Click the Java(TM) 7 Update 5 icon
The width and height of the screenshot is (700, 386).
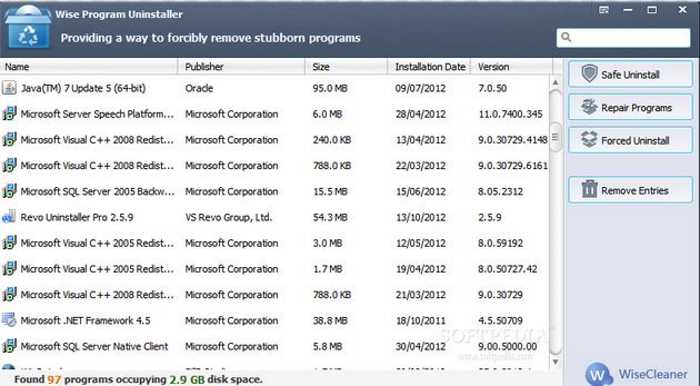click(x=9, y=87)
